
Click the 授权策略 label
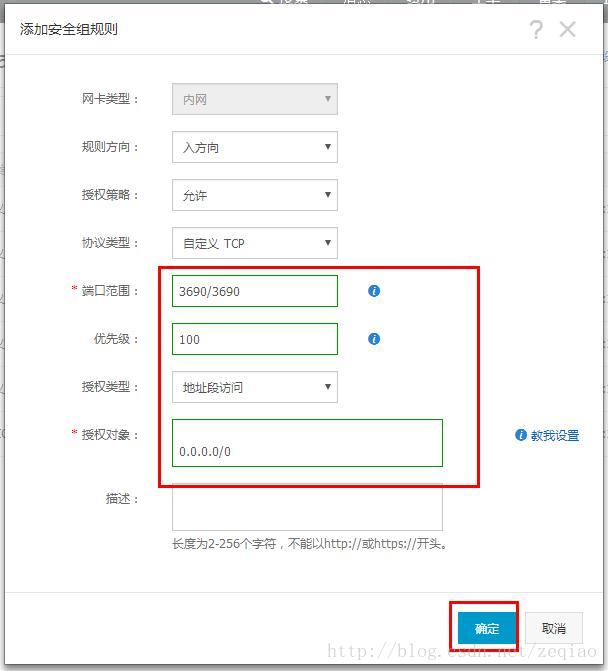[x=110, y=195]
